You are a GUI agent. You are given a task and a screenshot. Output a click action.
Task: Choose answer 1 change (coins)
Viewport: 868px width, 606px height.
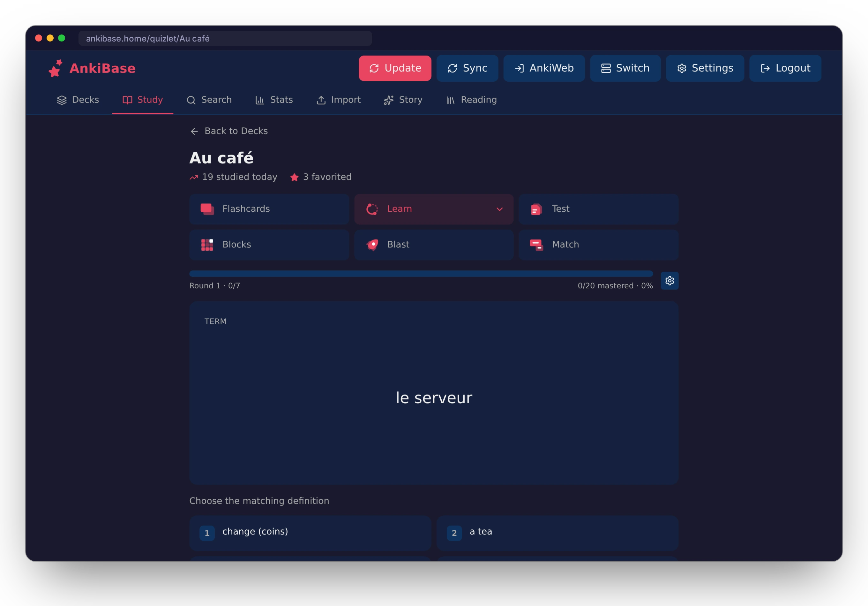311,533
